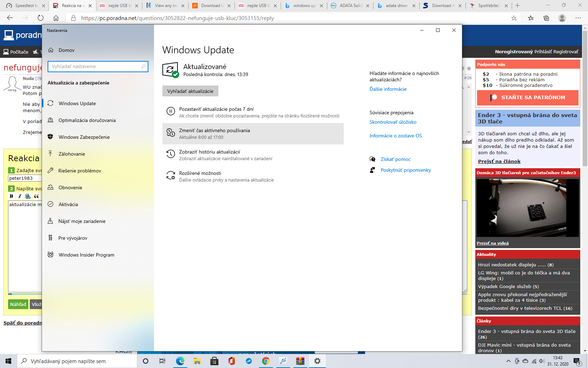This screenshot has height=368, width=588.
Task: Open Windows Start menu
Action: click(x=8, y=361)
